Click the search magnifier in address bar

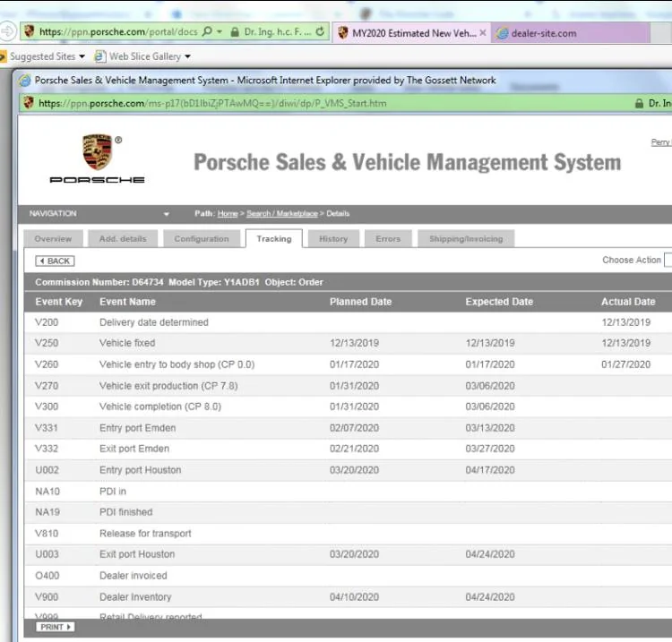click(207, 31)
